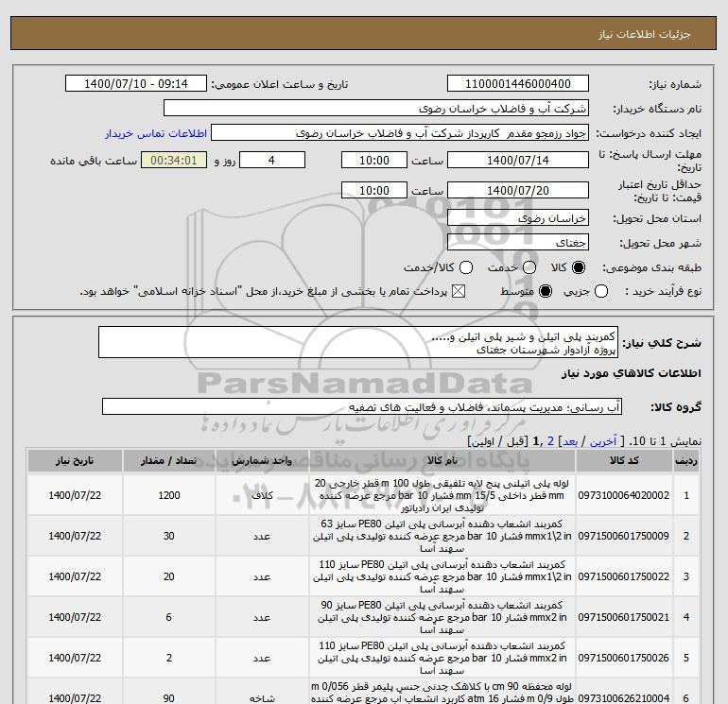Click product code 0971500601750026
The width and height of the screenshot is (728, 704).
point(624,658)
